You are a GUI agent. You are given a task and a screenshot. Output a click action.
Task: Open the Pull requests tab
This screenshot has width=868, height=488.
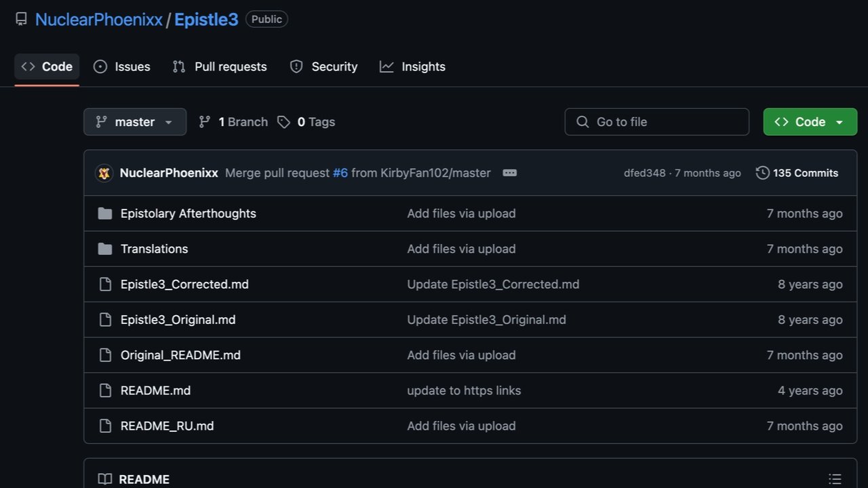220,66
